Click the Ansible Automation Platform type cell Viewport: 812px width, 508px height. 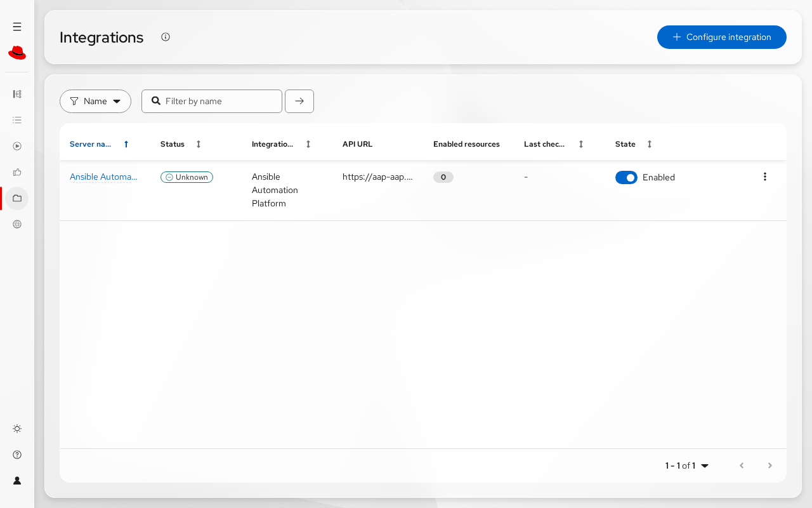pos(275,190)
